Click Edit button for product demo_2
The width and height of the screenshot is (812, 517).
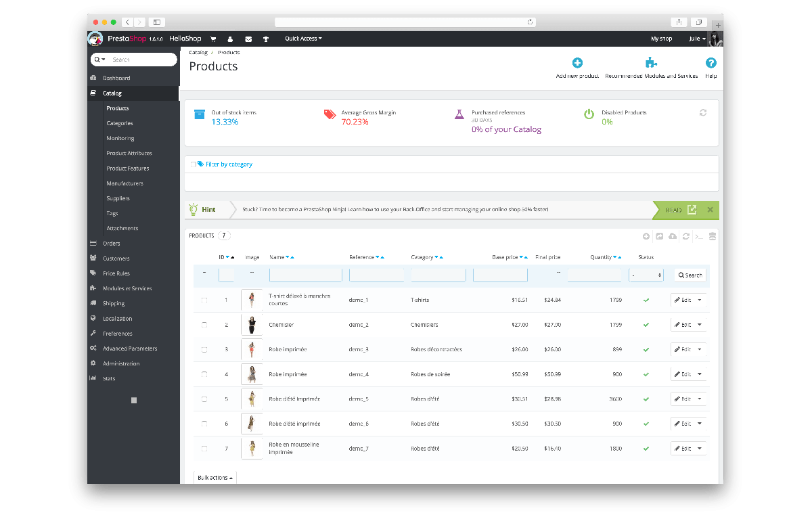coord(683,325)
